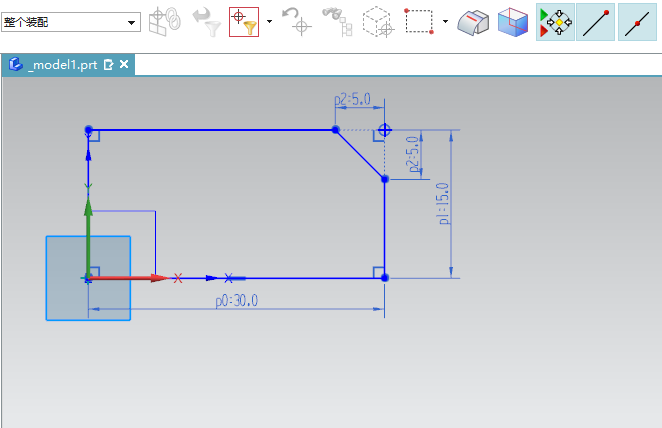This screenshot has width=662, height=428.
Task: Select the horizontal p2:5.0 dimension at top
Action: point(353,100)
